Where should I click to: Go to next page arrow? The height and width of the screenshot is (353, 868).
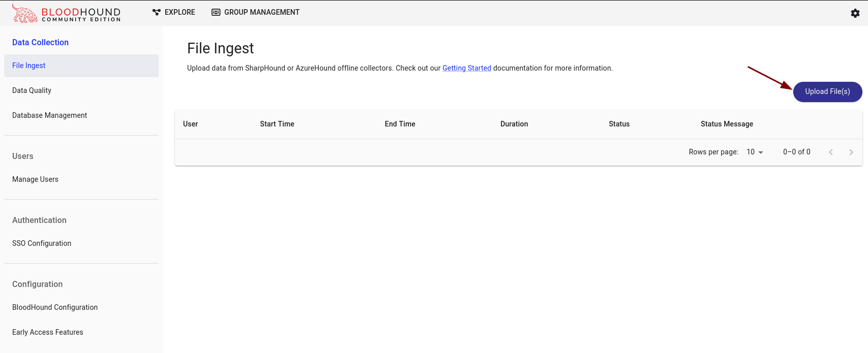click(x=851, y=152)
